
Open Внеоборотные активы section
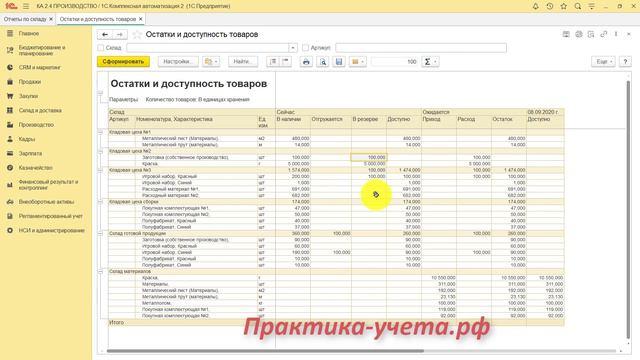tap(46, 202)
